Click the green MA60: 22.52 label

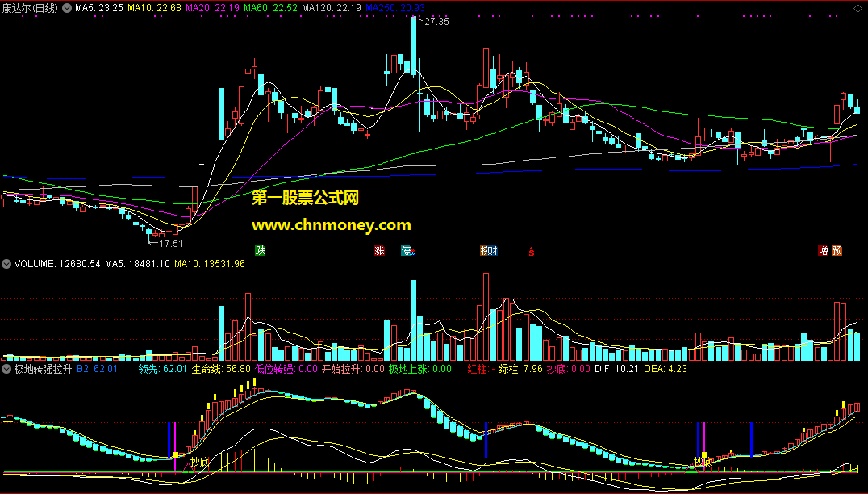pos(271,8)
